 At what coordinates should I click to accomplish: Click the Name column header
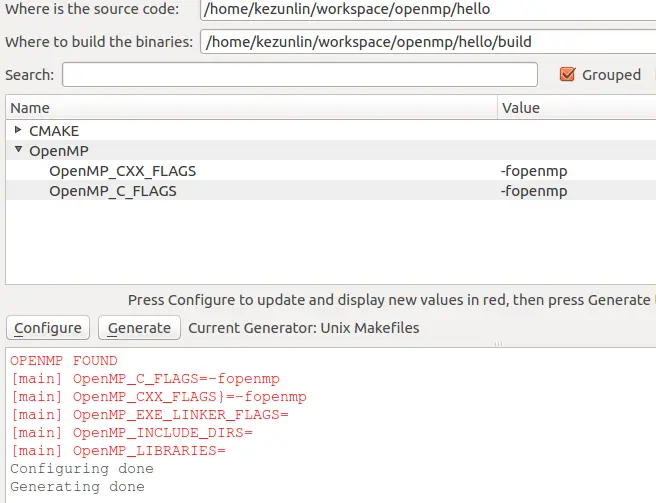251,108
